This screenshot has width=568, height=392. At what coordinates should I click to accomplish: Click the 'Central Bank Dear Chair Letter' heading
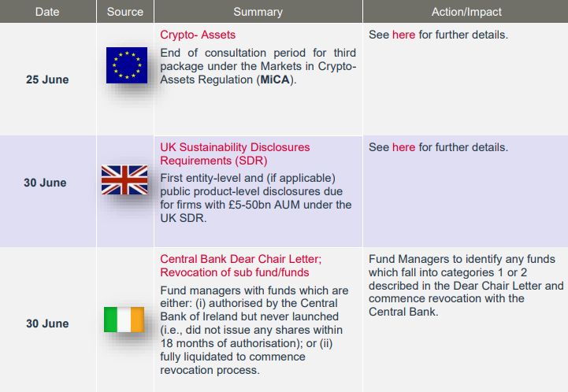coord(240,259)
